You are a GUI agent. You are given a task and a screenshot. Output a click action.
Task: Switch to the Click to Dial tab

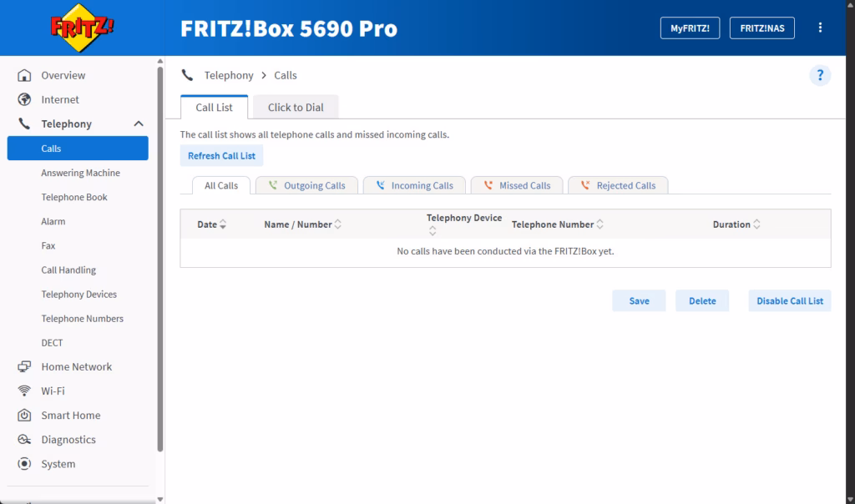pos(296,108)
